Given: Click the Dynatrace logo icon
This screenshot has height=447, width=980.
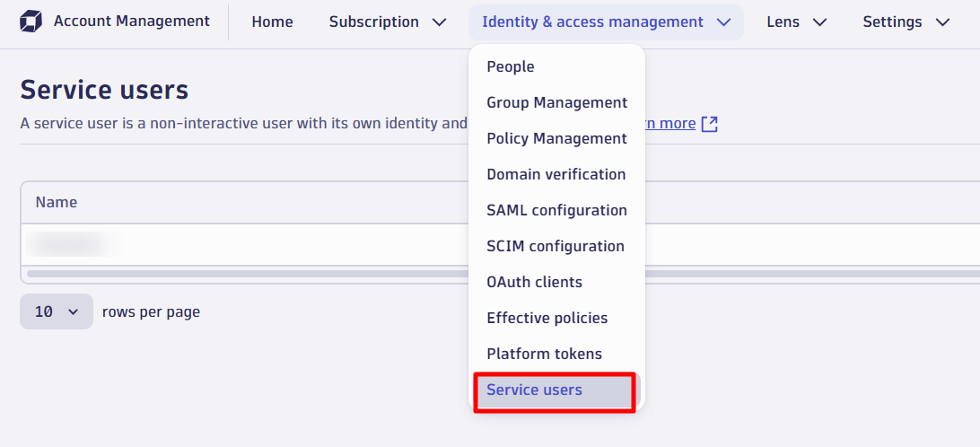Looking at the screenshot, I should coord(31,22).
